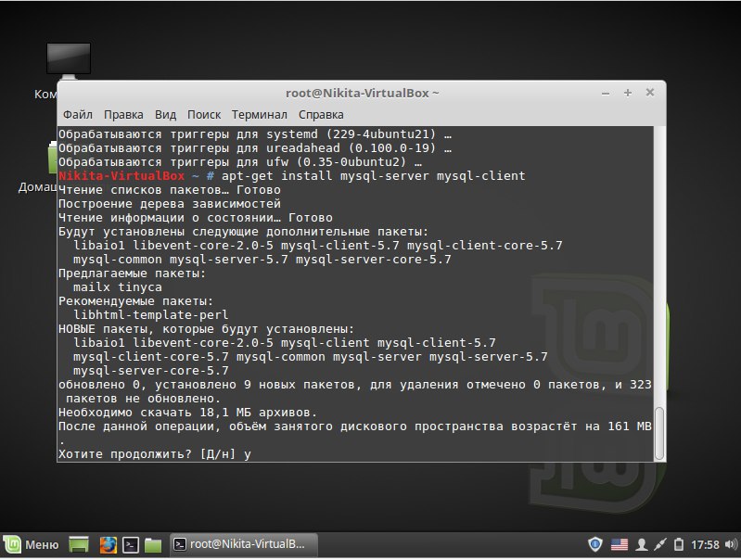Open the Вид menu
Image resolution: width=741 pixels, height=560 pixels.
tap(165, 115)
